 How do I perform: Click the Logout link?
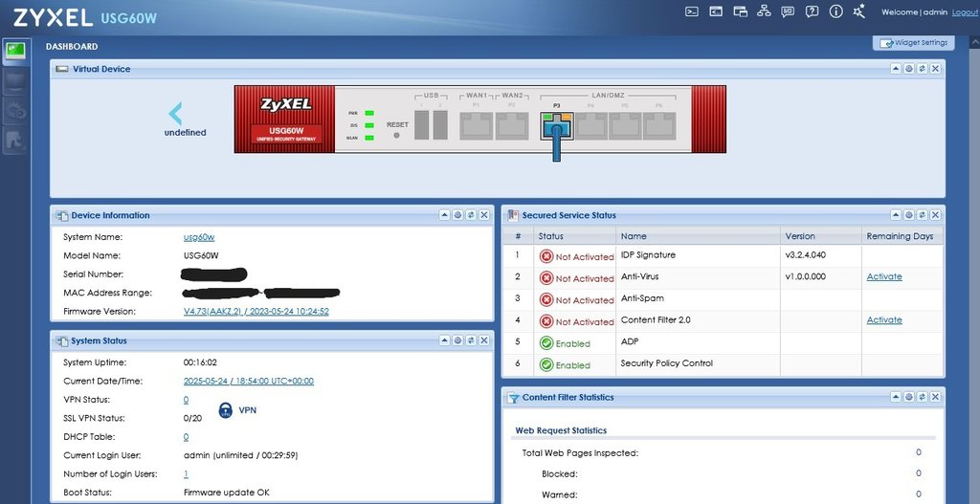965,11
